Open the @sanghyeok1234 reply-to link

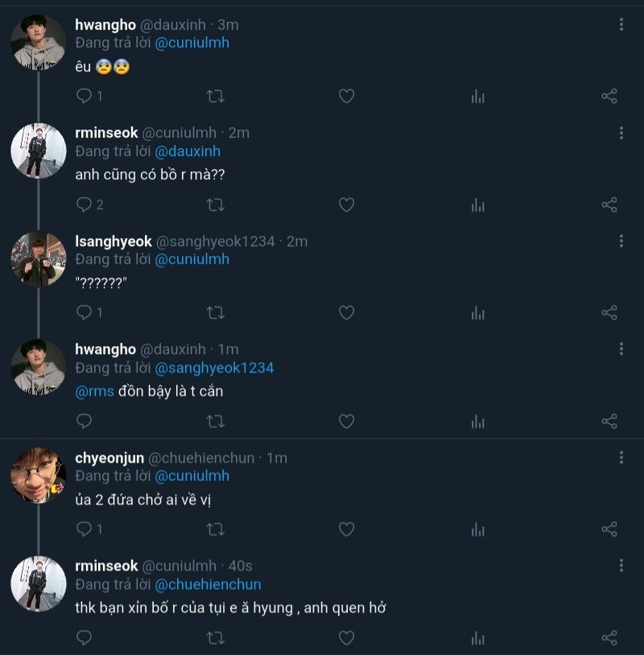point(214,368)
